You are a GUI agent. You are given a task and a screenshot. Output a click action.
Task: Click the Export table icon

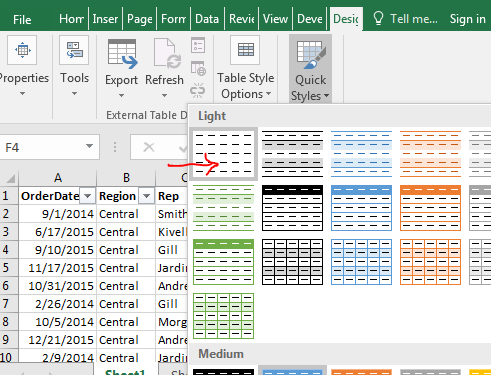pos(121,53)
